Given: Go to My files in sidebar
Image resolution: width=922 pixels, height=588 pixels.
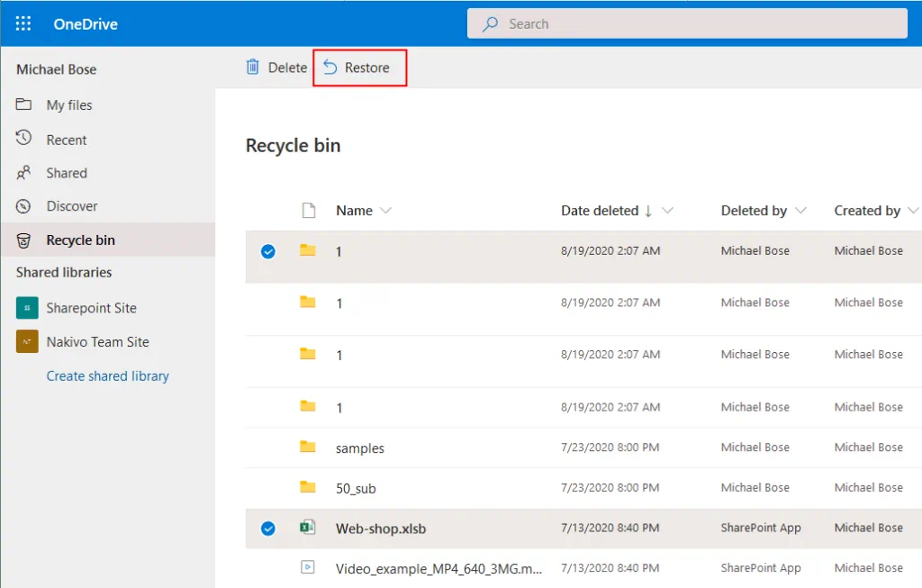Looking at the screenshot, I should [68, 105].
